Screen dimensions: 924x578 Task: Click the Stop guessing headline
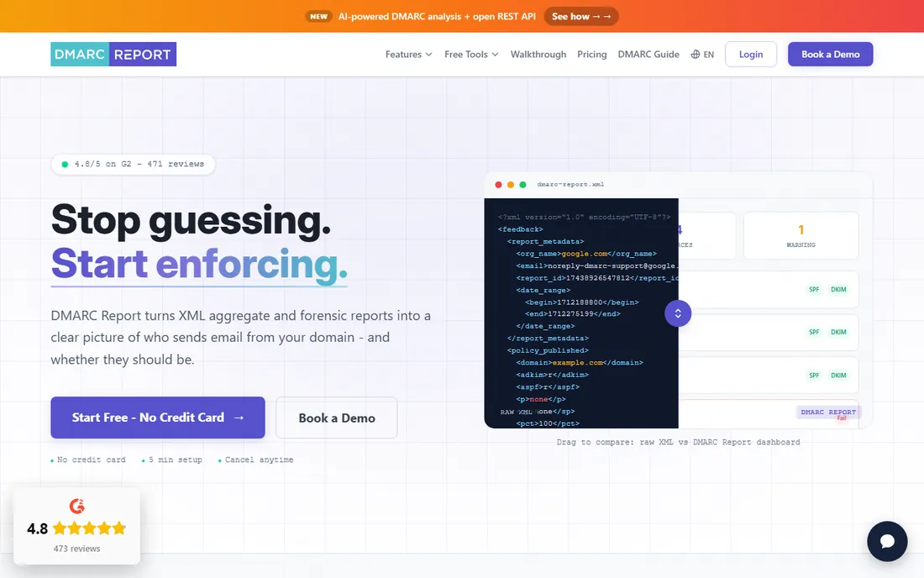point(191,222)
